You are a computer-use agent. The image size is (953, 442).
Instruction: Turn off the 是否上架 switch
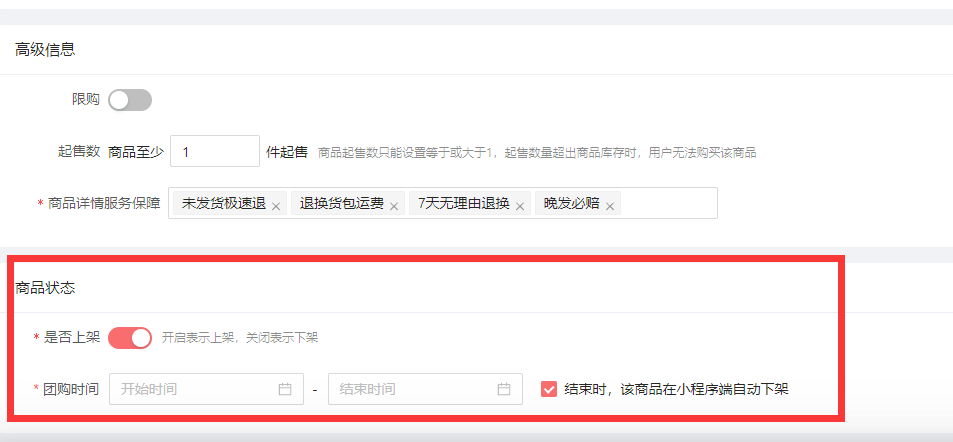pos(130,338)
